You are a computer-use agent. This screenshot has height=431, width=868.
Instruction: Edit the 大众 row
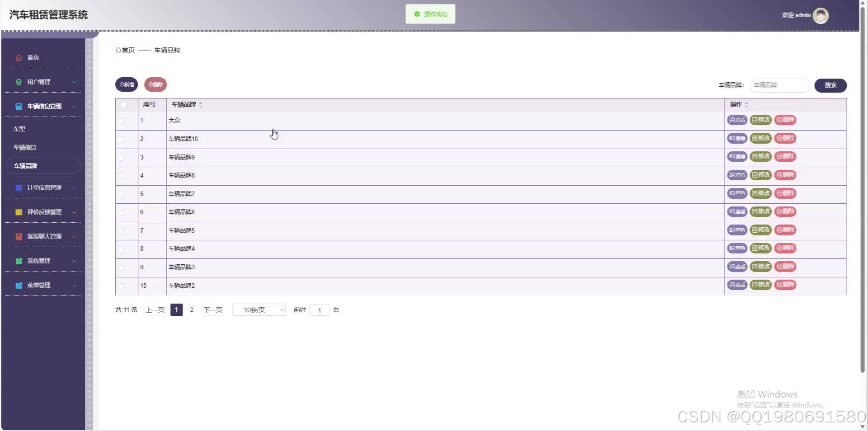tap(761, 120)
